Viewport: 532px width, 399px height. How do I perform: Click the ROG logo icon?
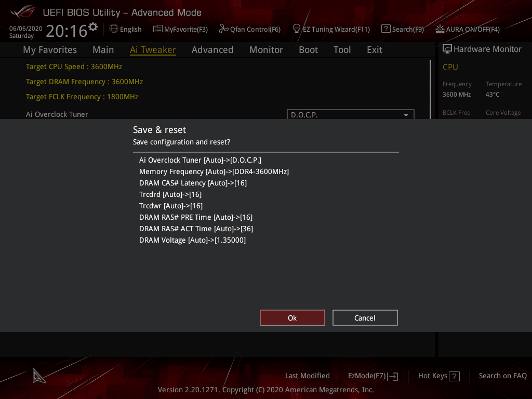pos(22,11)
